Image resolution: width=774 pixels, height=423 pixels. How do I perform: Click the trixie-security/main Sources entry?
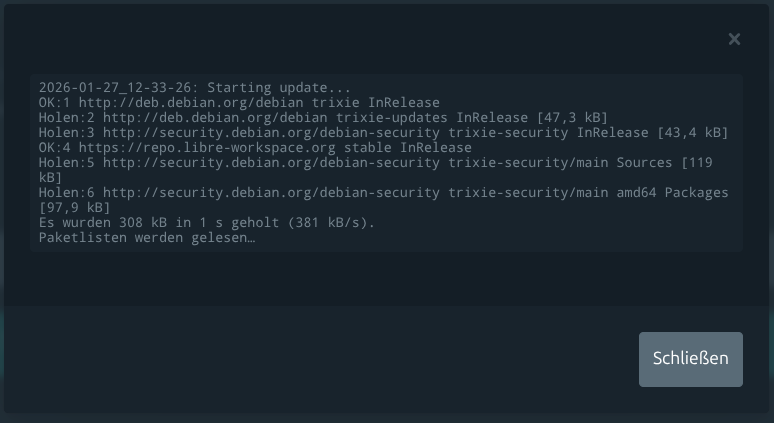coord(560,163)
